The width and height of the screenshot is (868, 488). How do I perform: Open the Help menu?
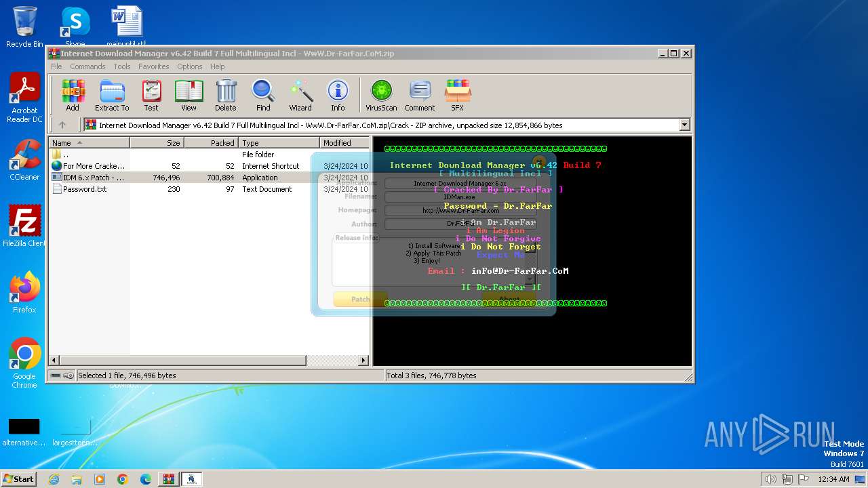217,66
